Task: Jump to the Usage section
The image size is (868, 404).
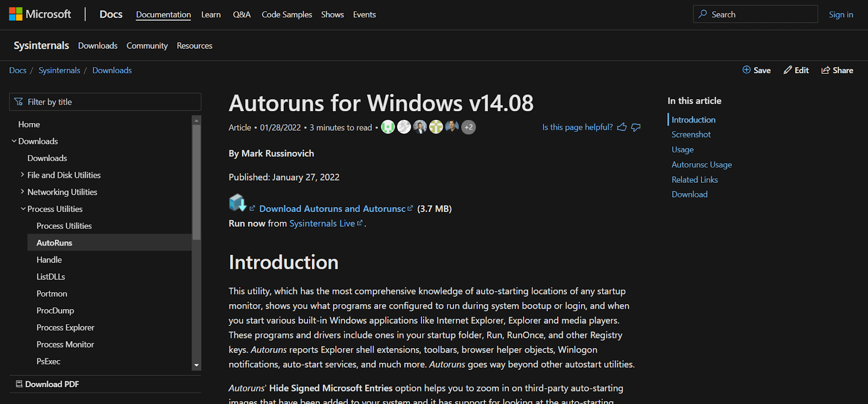Action: click(682, 150)
